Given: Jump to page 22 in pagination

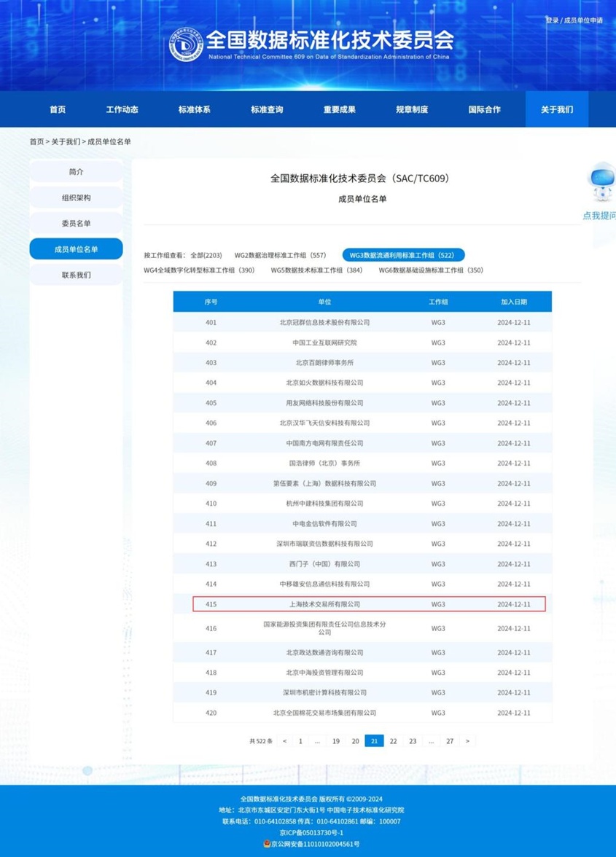Looking at the screenshot, I should coord(393,741).
